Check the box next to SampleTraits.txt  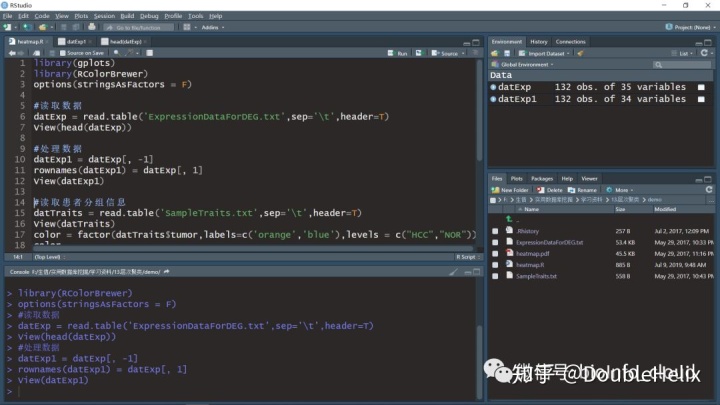point(495,276)
